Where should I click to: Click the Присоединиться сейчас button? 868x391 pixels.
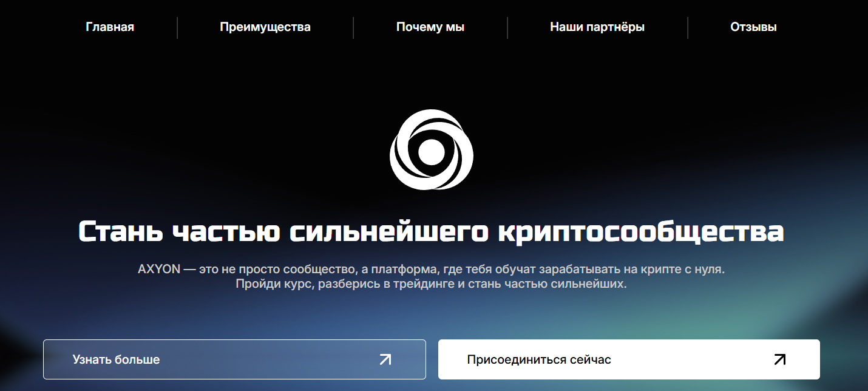pyautogui.click(x=629, y=359)
